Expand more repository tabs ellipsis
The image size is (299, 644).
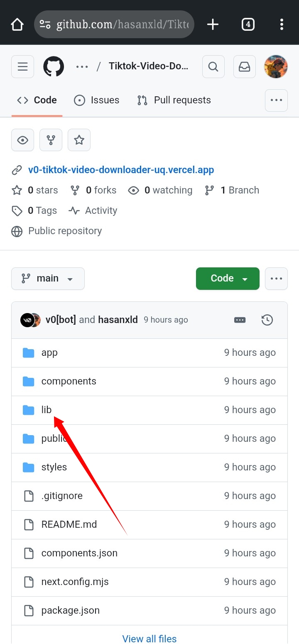pyautogui.click(x=276, y=100)
